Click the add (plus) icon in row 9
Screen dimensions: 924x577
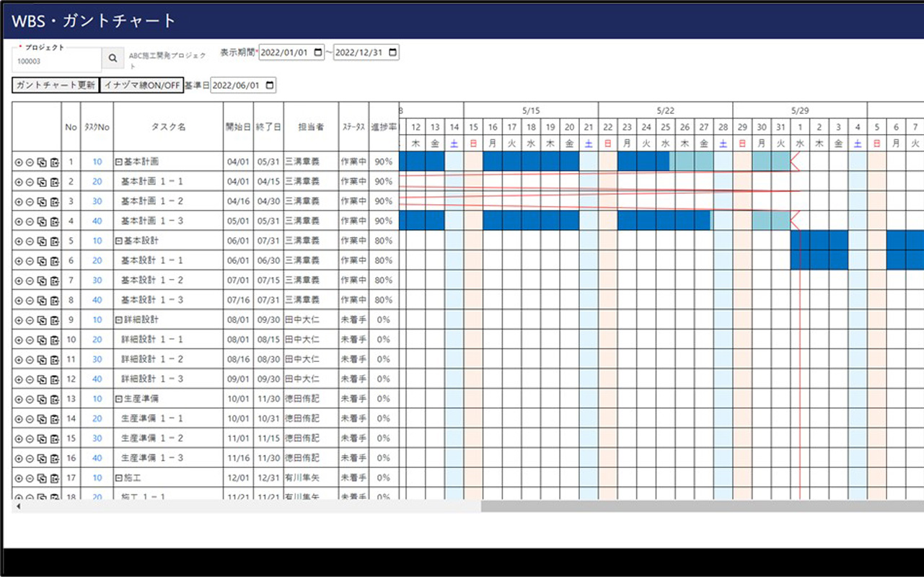[19, 320]
